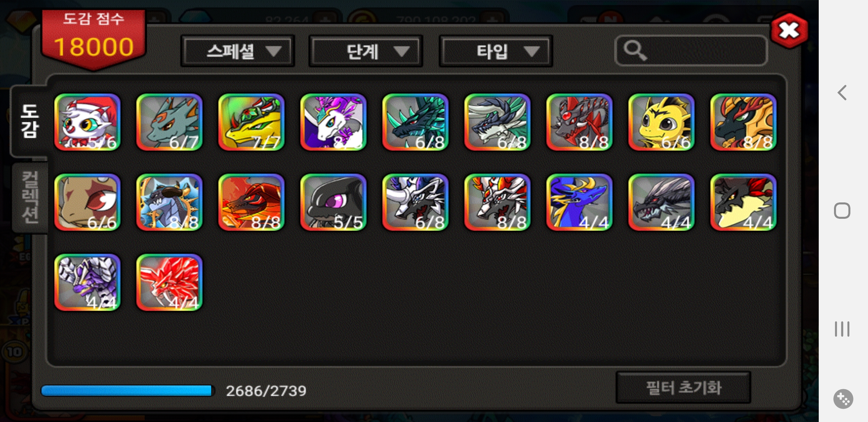The height and width of the screenshot is (422, 868).
Task: Focus the search field with magnifier
Action: (x=691, y=51)
